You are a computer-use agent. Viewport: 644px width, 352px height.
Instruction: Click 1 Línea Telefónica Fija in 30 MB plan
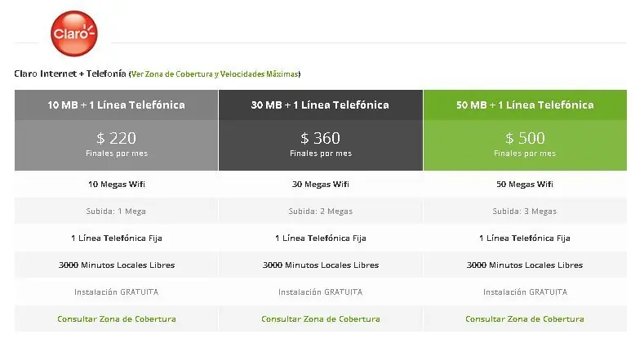pos(320,238)
